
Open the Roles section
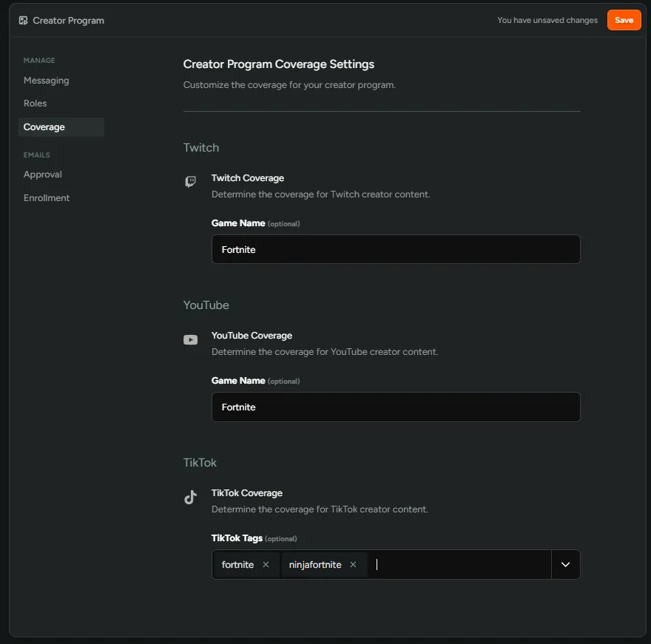(x=35, y=104)
